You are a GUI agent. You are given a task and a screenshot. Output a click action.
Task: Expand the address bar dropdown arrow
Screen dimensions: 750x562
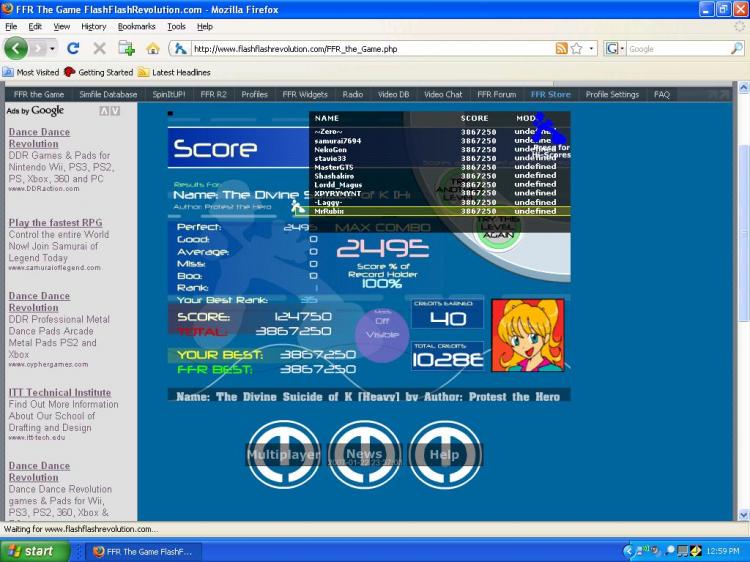(591, 49)
